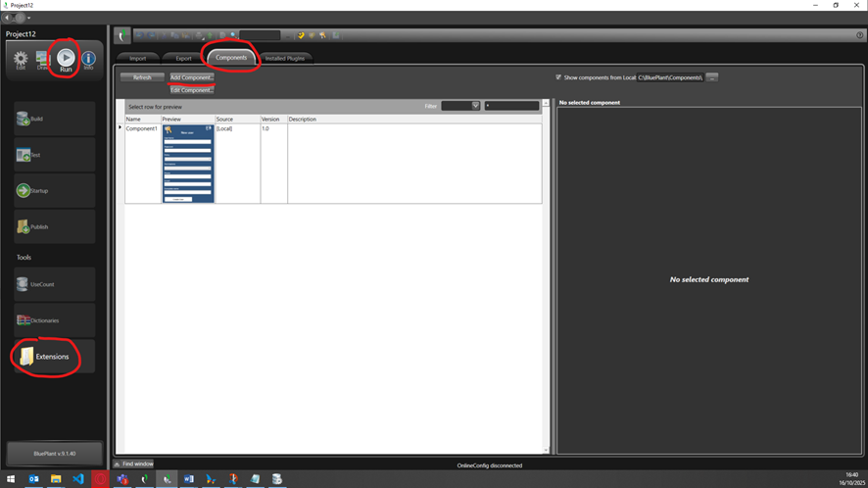Expand the Find window panel
The height and width of the screenshot is (488, 868).
pyautogui.click(x=118, y=464)
